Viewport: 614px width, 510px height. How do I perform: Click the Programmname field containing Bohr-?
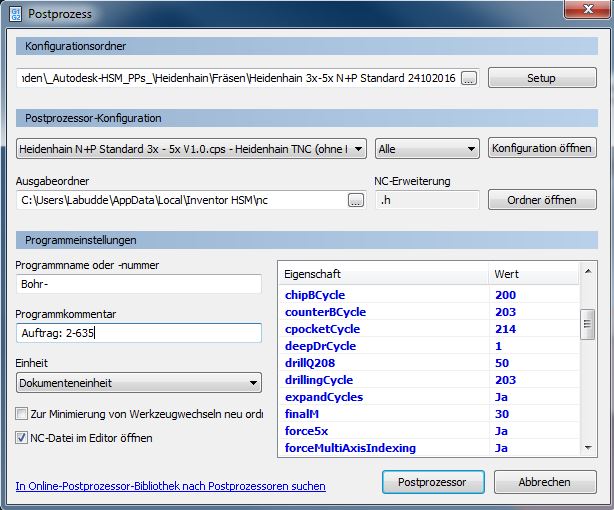click(x=139, y=284)
